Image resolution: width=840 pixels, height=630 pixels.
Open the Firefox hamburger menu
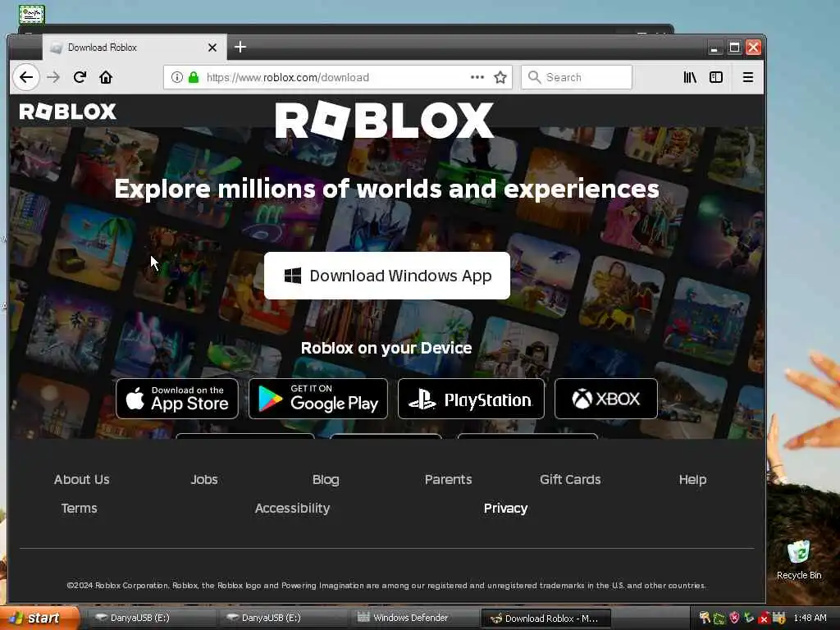pos(748,77)
